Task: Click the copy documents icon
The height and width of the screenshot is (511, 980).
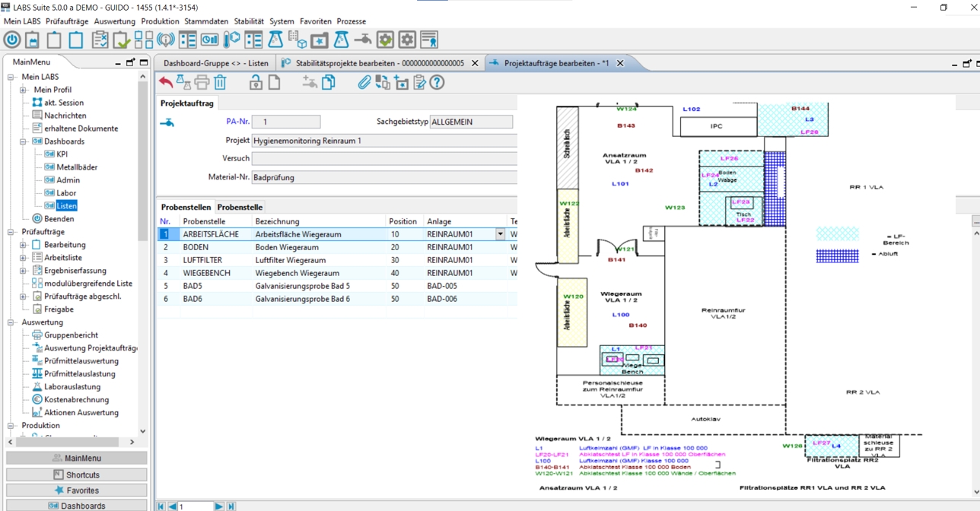Action: point(329,82)
